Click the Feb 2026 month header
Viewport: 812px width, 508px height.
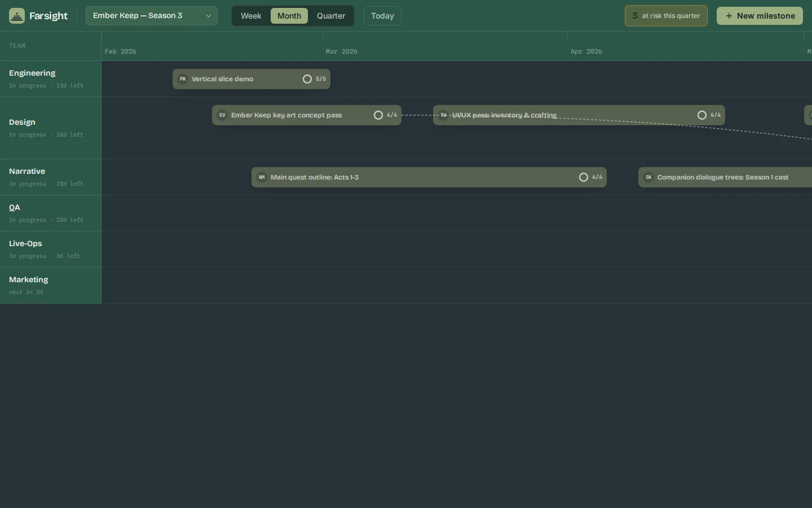click(x=121, y=51)
